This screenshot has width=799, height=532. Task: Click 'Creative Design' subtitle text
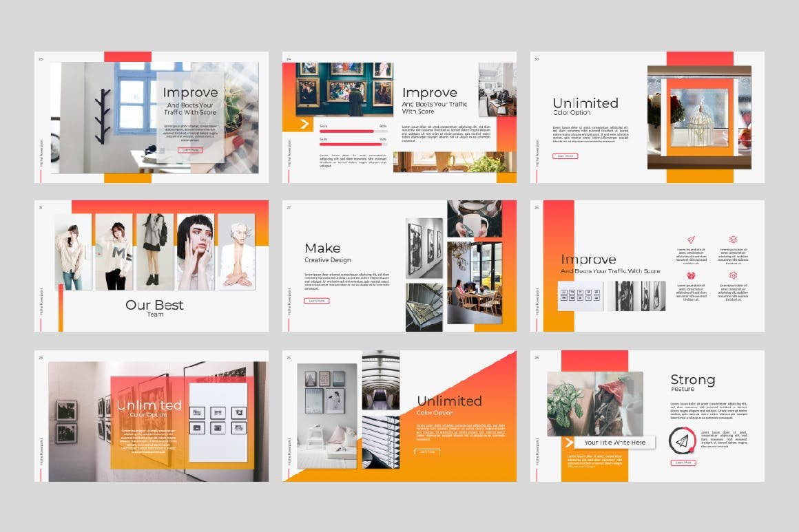[328, 260]
